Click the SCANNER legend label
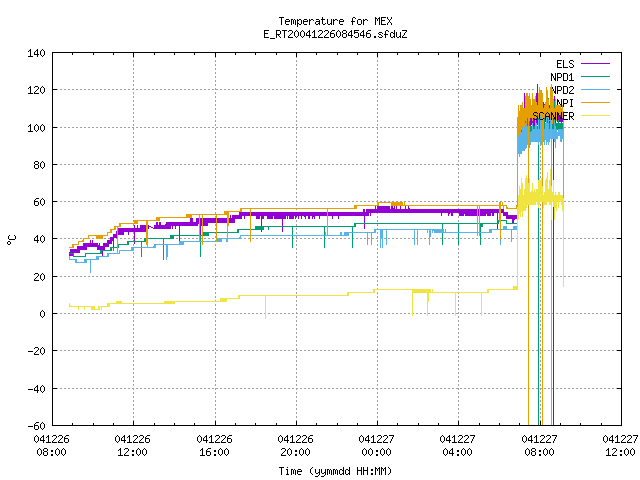This screenshot has height=480, width=640. [553, 116]
